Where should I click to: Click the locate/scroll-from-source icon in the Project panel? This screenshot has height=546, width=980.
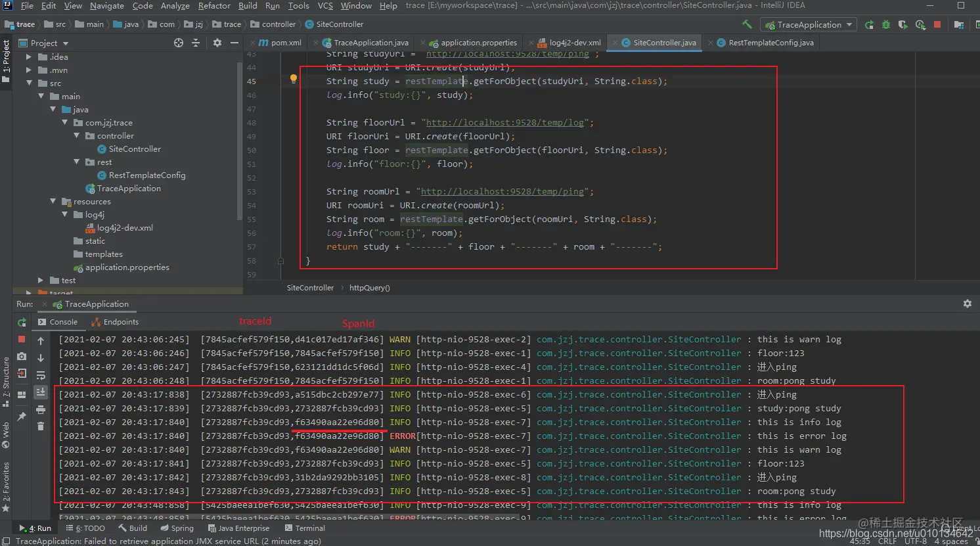click(179, 43)
